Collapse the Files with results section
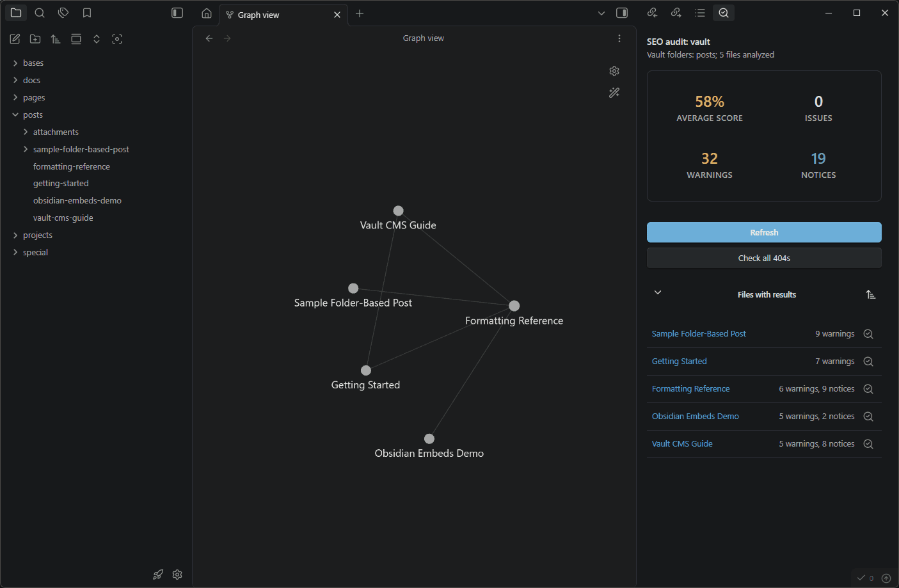The height and width of the screenshot is (588, 899). 657,292
